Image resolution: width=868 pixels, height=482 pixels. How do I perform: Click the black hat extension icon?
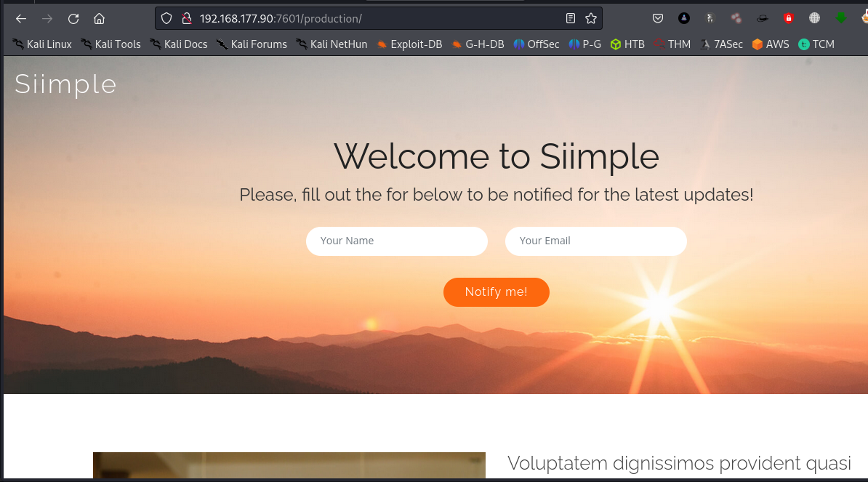(762, 18)
